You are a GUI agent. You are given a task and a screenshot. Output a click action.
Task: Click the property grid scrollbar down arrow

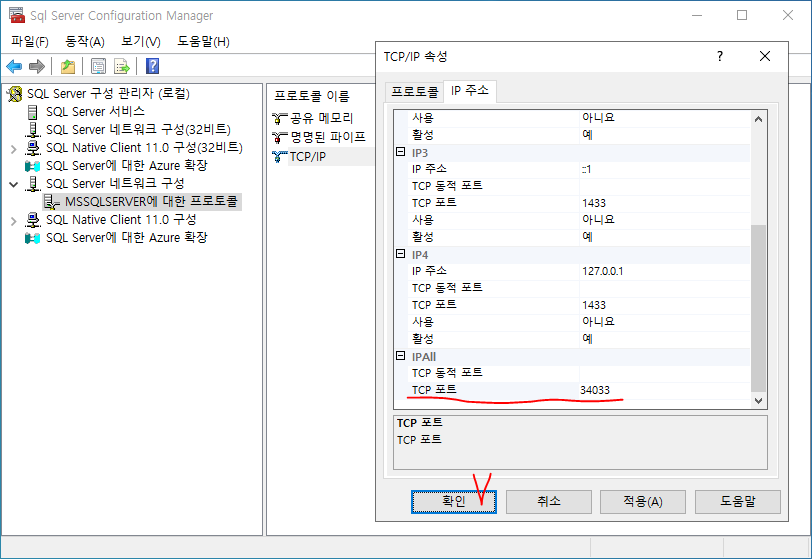tap(758, 400)
